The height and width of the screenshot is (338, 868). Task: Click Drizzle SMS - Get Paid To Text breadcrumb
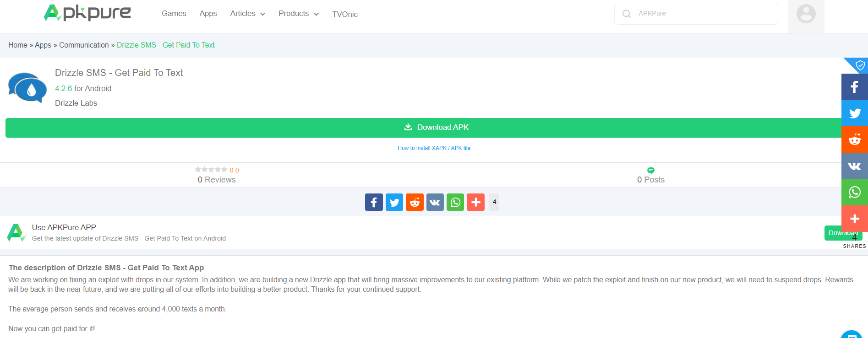166,45
